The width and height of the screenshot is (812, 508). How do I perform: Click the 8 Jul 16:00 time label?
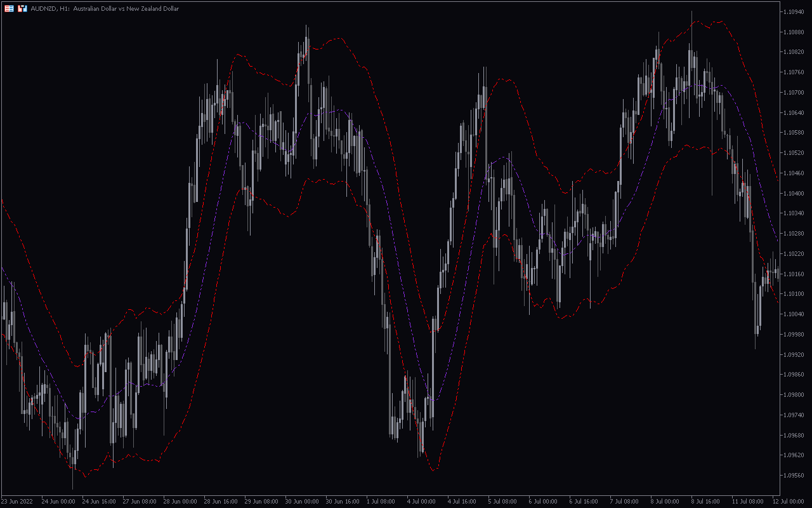[x=705, y=502]
